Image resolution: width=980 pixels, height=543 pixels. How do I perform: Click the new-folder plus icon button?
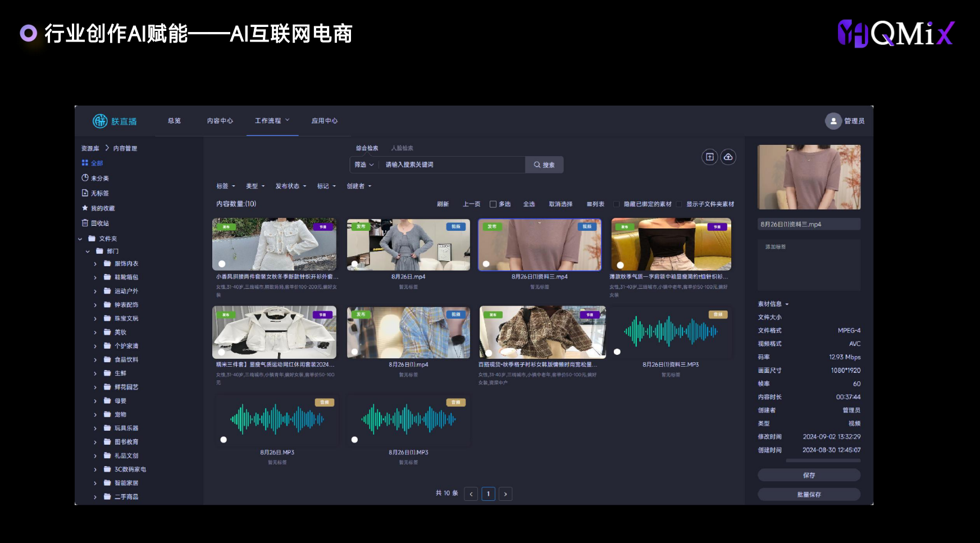[x=710, y=157]
